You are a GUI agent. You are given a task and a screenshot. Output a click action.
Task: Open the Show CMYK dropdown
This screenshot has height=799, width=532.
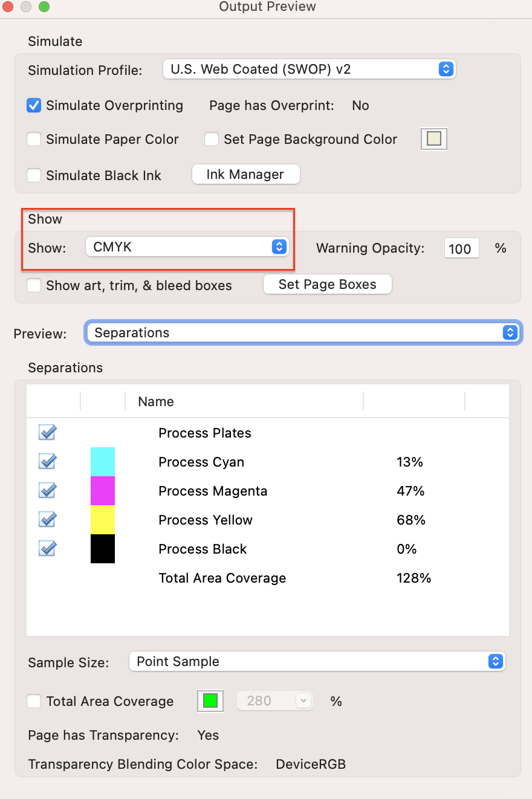187,247
